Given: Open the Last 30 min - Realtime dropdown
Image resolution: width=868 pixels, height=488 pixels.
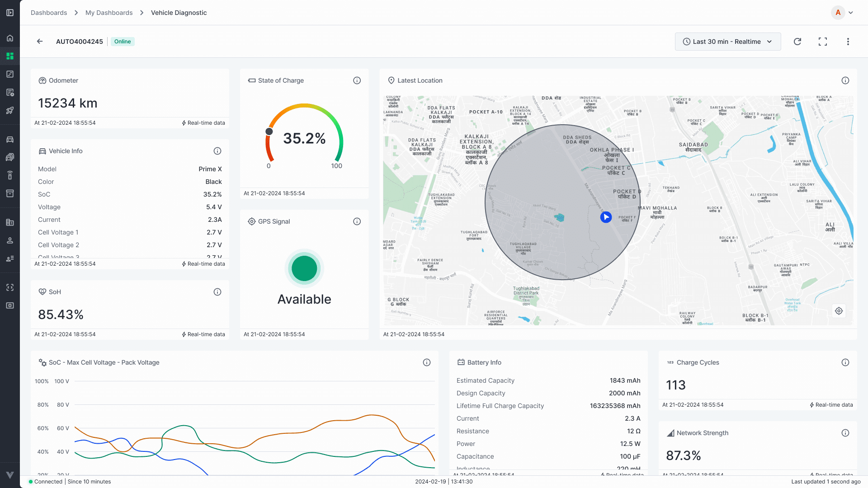Looking at the screenshot, I should (727, 42).
